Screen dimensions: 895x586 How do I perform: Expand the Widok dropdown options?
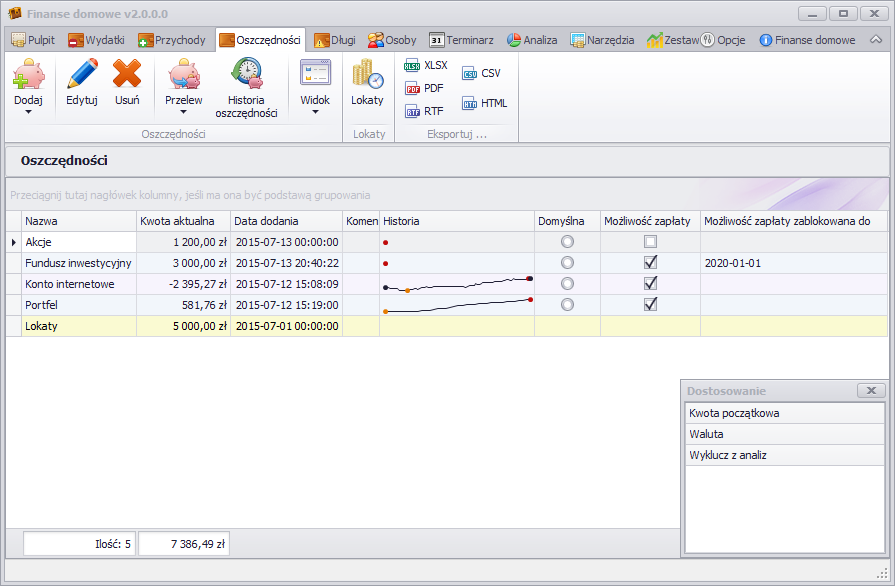coord(315,112)
